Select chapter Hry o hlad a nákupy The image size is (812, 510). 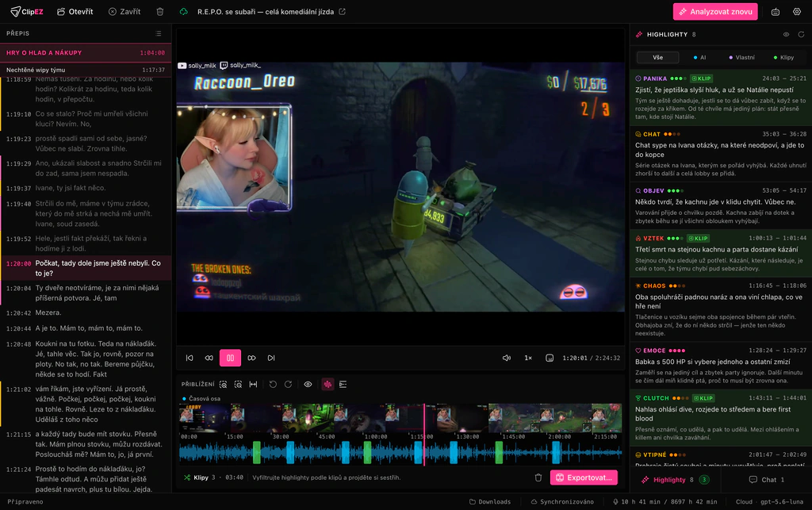(86, 52)
